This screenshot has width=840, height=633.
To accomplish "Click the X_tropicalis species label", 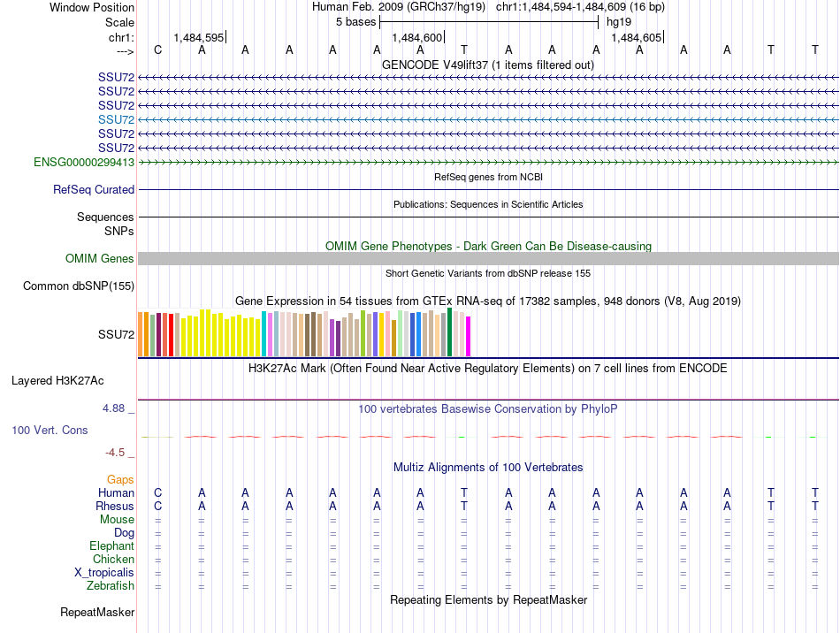I will [x=104, y=573].
